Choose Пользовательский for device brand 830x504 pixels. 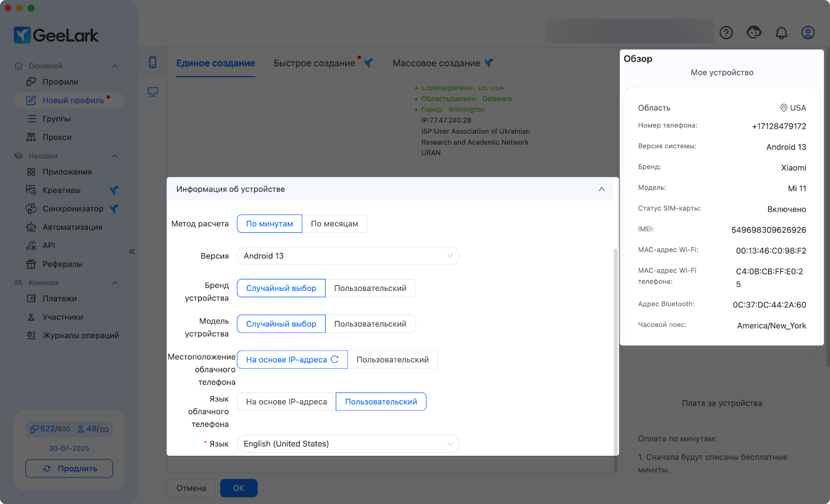click(x=370, y=288)
